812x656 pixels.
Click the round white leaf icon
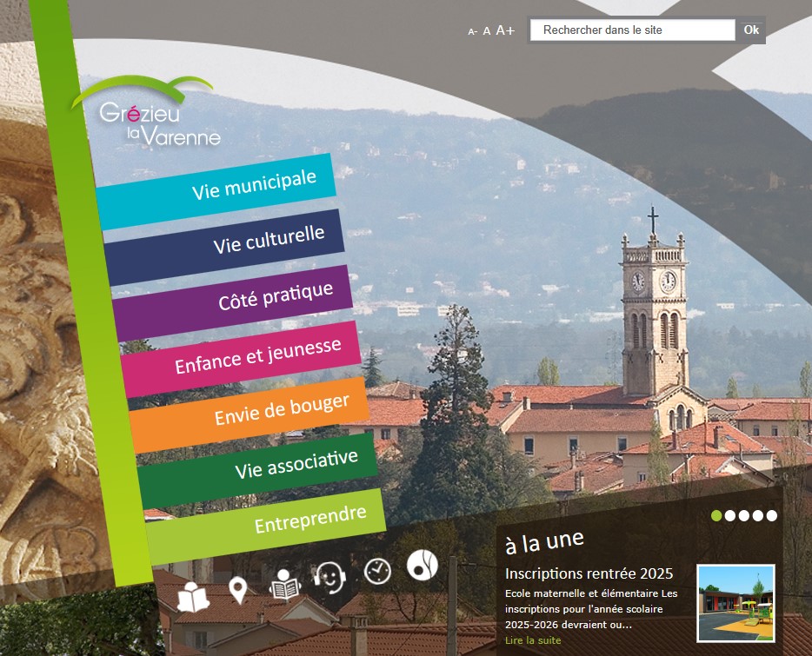point(422,565)
